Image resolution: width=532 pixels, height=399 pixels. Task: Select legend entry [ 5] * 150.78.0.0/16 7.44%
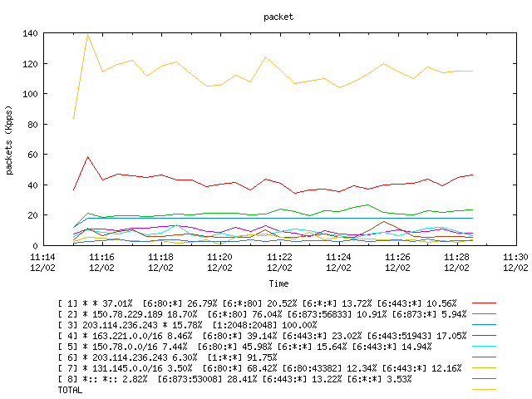244,347
